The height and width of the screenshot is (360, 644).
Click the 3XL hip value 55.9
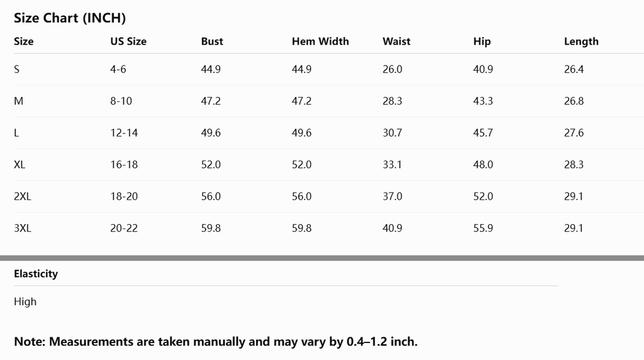click(483, 228)
